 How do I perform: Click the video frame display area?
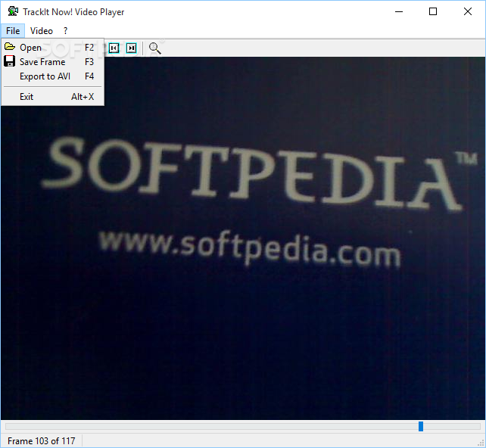point(243,238)
